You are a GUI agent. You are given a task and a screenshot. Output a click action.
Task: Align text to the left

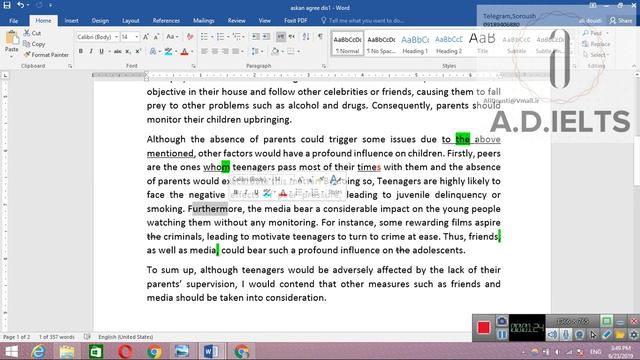(x=204, y=51)
